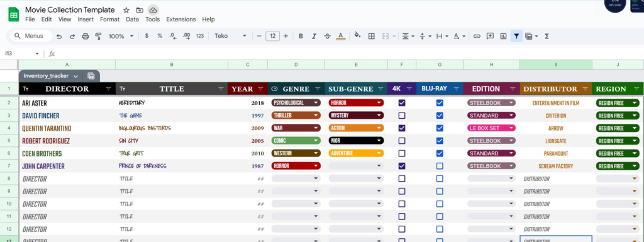Open the Zoom 100% dropdown
The image size is (644, 242).
(x=121, y=36)
